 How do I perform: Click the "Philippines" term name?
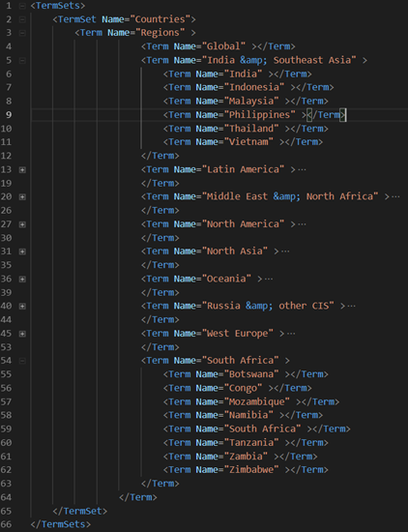coord(259,115)
